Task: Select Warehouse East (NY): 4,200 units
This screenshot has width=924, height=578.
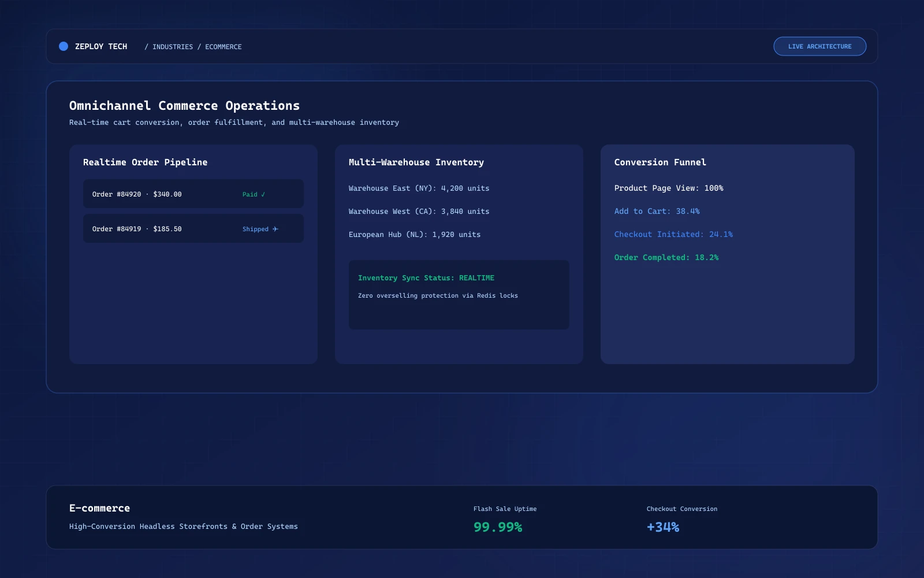Action: [419, 188]
